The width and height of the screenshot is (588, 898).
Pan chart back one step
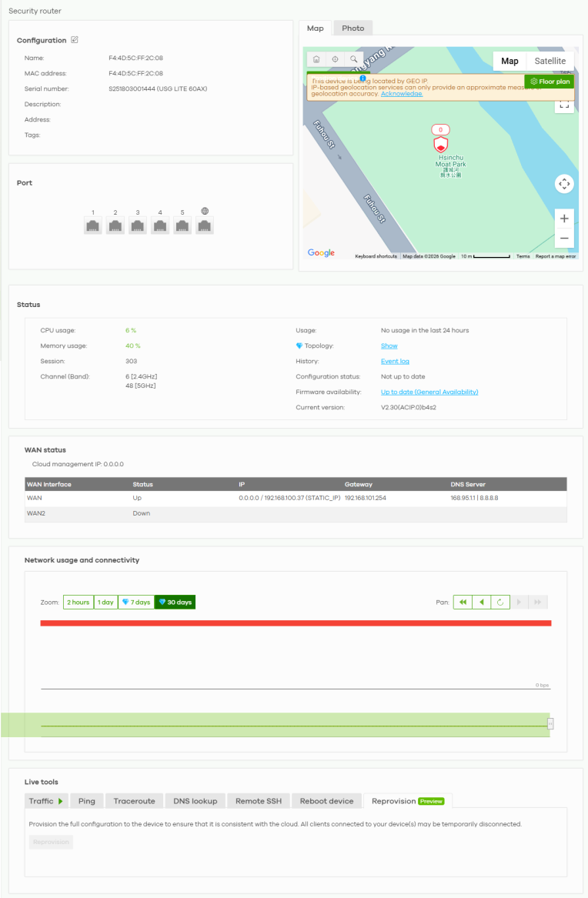482,602
